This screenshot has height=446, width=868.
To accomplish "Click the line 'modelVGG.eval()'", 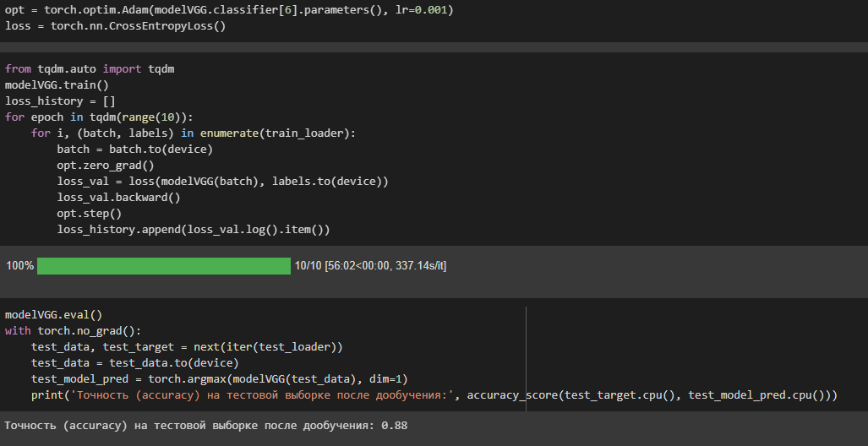I will coord(54,315).
